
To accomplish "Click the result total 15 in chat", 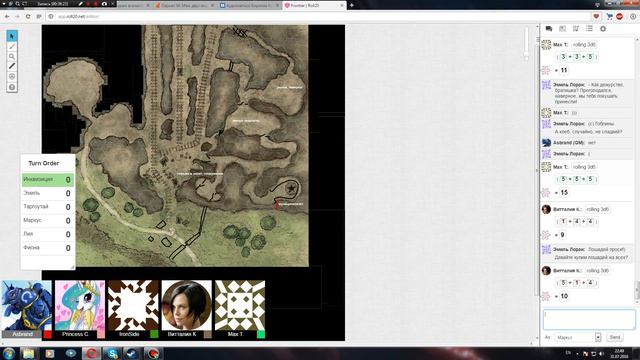I will pyautogui.click(x=564, y=192).
